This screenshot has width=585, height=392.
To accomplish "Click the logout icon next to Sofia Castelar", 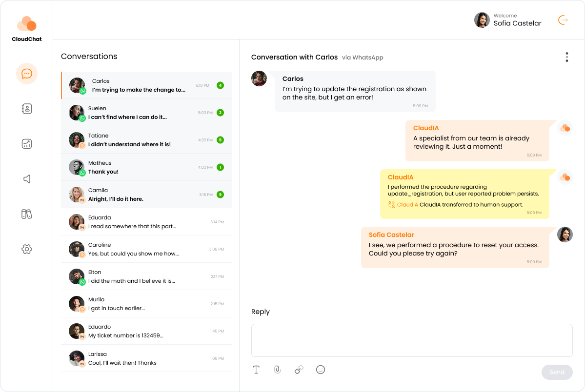I will tap(563, 20).
